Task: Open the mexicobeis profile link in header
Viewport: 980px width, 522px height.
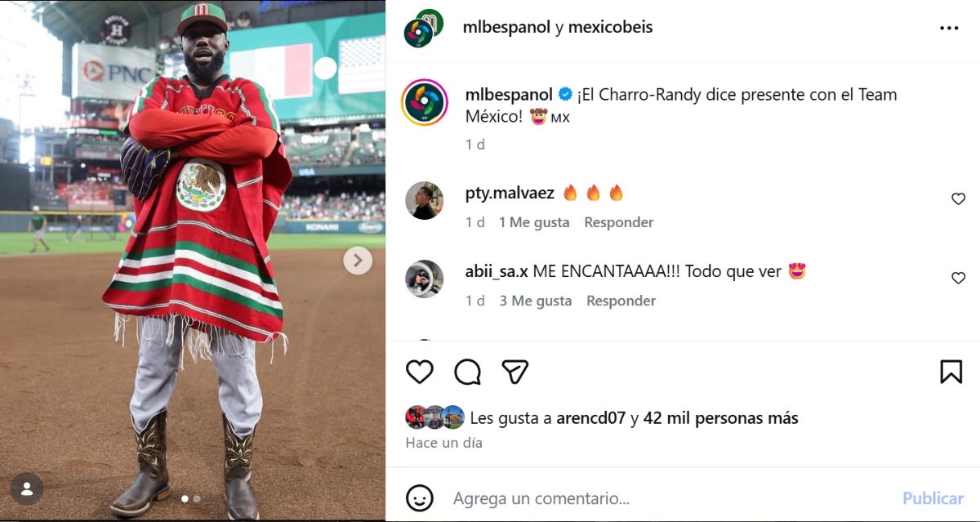Action: pos(610,27)
